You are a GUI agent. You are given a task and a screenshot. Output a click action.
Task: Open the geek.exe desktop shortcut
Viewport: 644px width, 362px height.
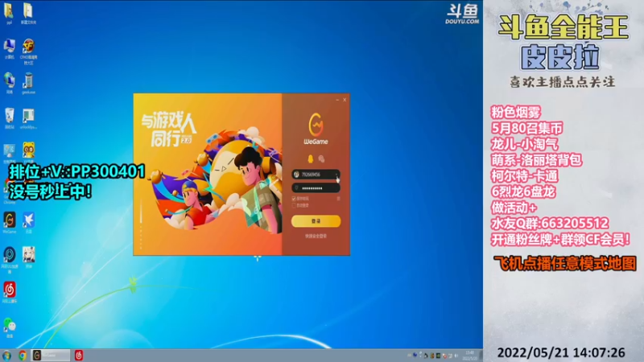point(28,84)
